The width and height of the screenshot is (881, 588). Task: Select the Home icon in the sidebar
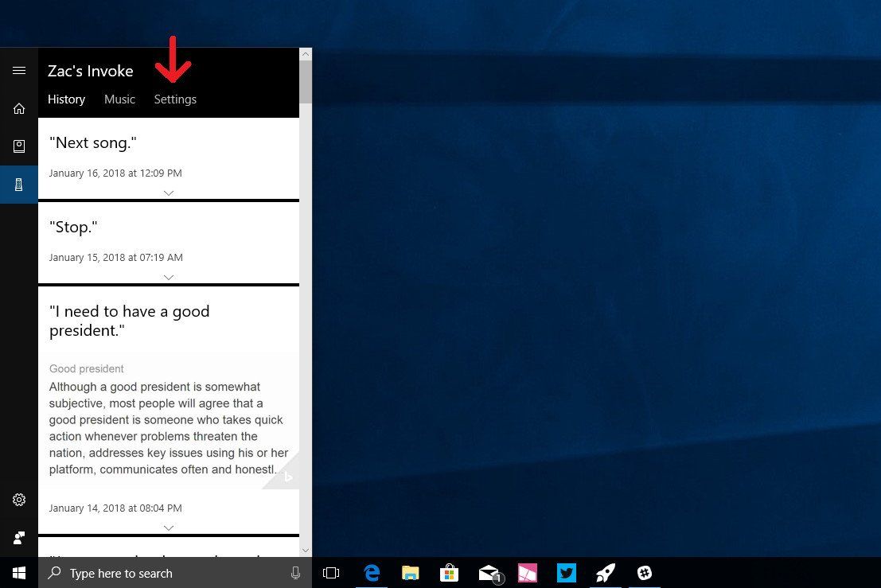click(19, 108)
